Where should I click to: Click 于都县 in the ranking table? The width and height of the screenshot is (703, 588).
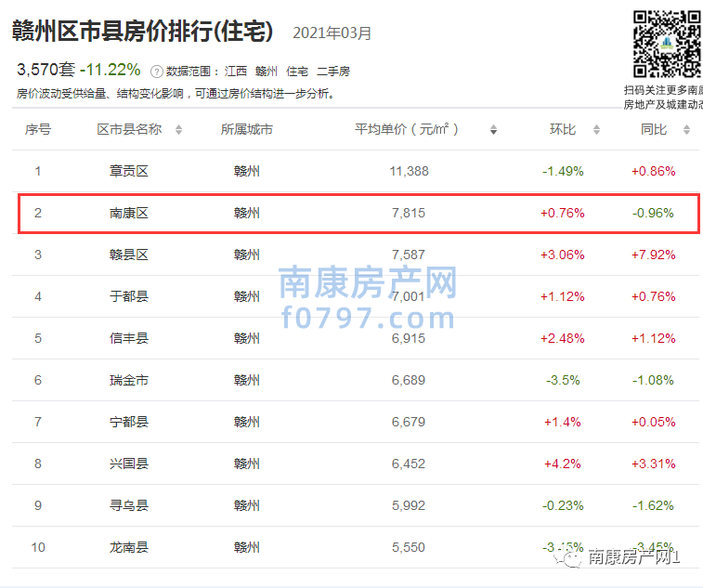point(129,296)
